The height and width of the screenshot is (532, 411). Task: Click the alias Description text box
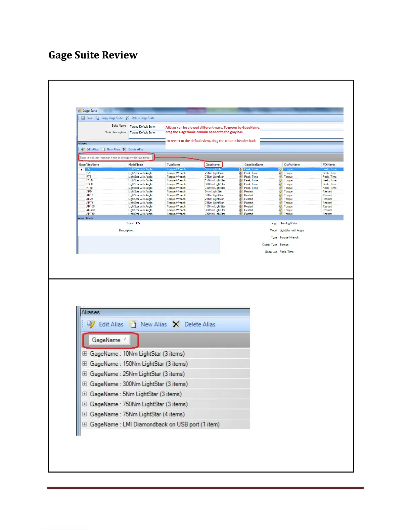pyautogui.click(x=149, y=245)
